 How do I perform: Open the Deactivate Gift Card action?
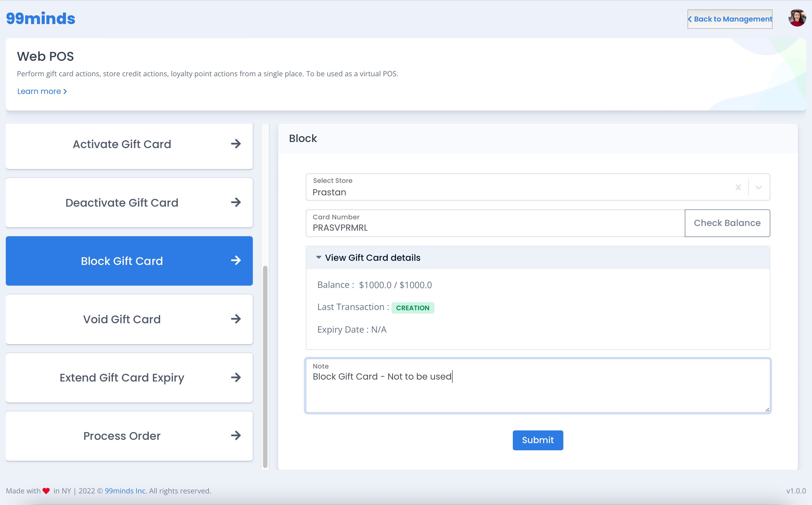pos(129,202)
